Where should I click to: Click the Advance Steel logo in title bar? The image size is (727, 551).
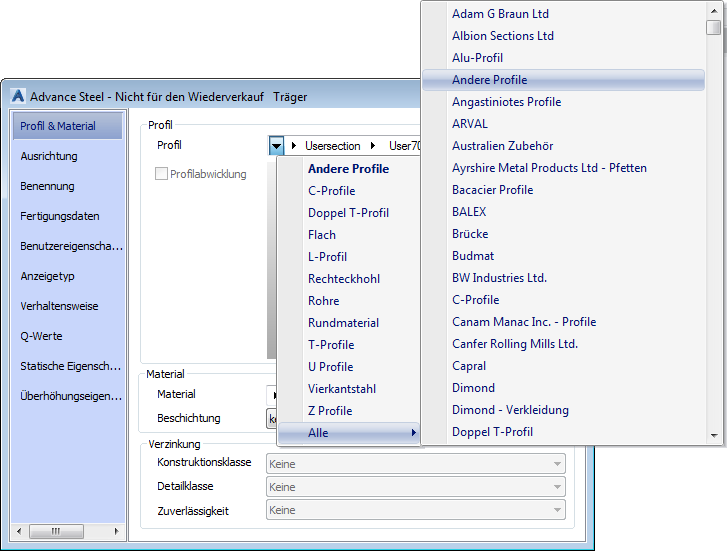18,96
